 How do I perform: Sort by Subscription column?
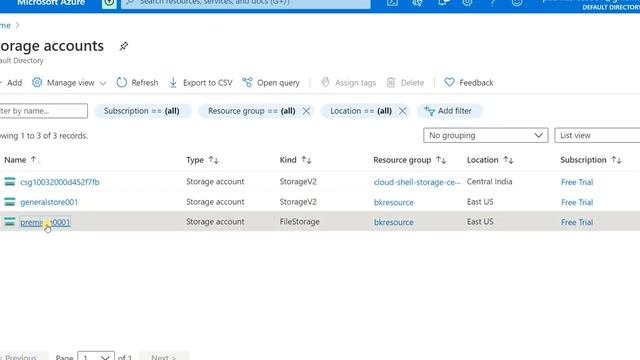point(591,160)
